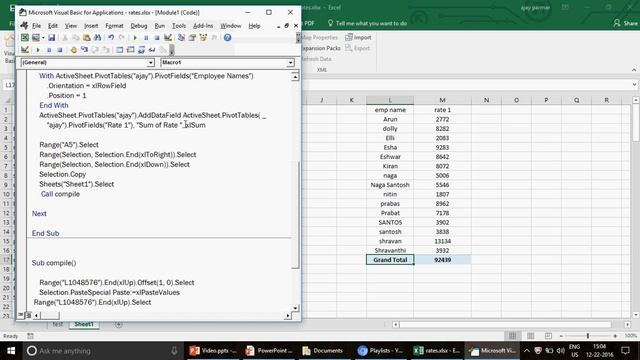Undo the last edit via the Undo arrow icon
Viewport: 640px width, 360px height.
tap(111, 38)
